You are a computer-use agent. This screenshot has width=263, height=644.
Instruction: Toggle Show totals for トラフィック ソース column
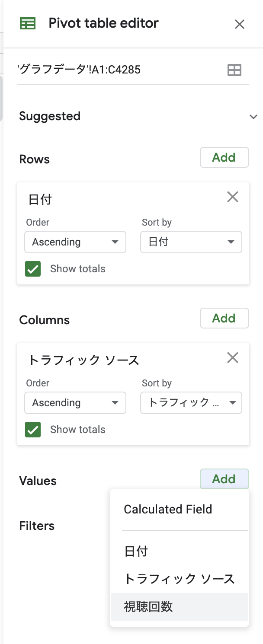[x=33, y=430]
